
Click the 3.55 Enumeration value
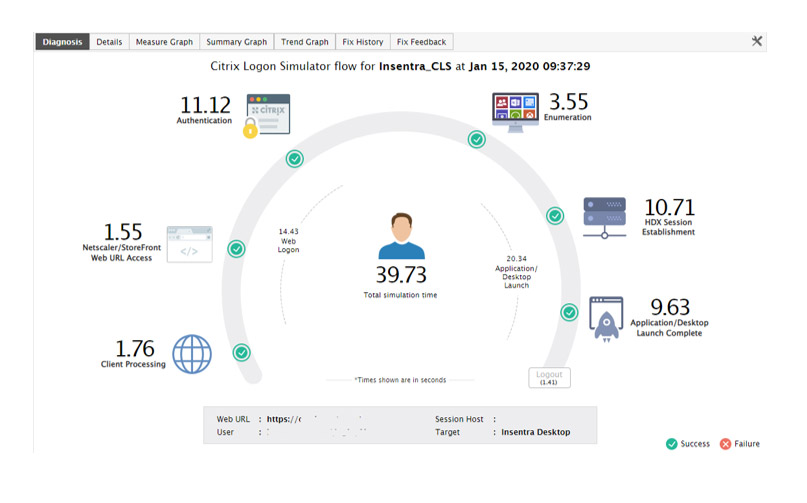coord(568,102)
